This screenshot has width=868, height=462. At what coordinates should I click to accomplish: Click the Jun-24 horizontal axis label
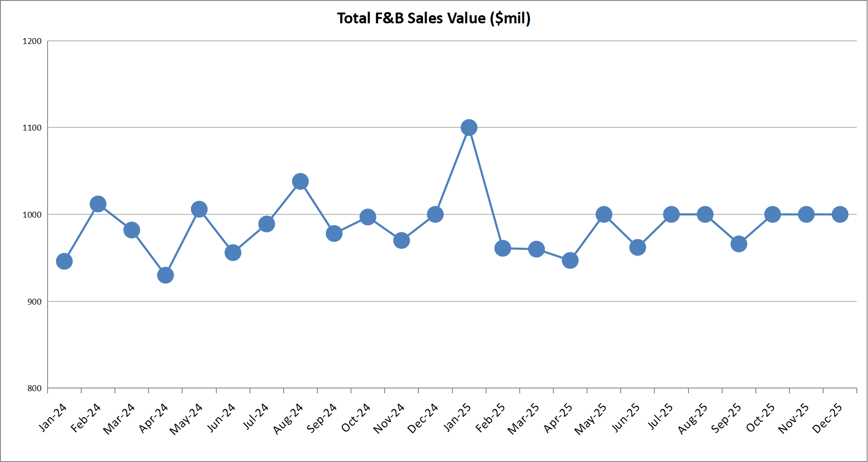coord(222,417)
